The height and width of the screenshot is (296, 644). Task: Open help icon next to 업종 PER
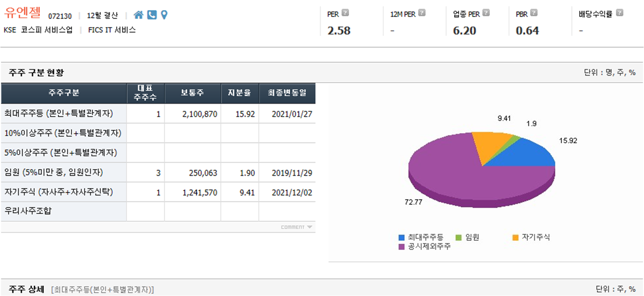coord(486,13)
